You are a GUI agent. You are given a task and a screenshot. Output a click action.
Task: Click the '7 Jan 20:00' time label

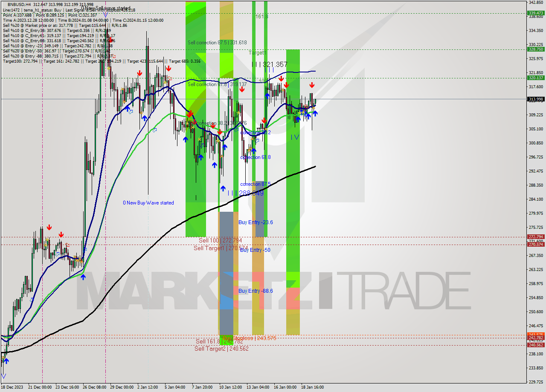pos(201,387)
